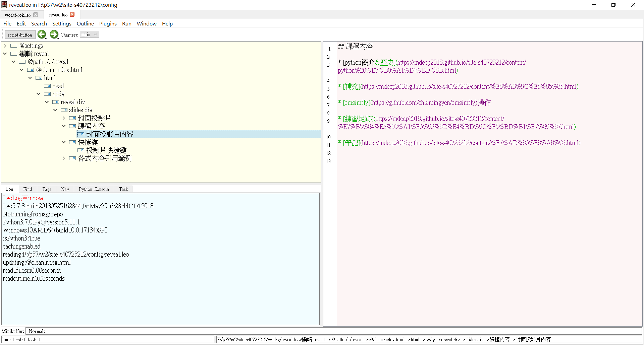Select the 快捷鍵 tree item

pyautogui.click(x=88, y=142)
